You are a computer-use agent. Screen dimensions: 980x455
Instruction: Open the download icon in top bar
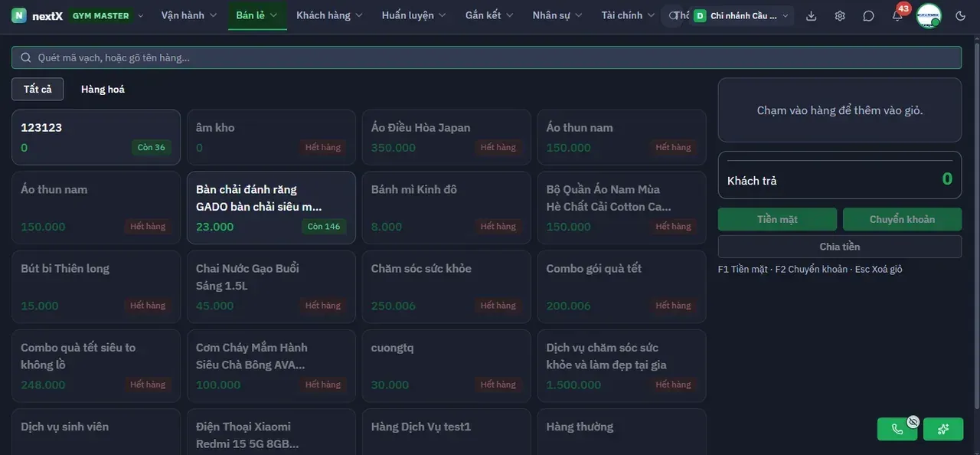[812, 15]
